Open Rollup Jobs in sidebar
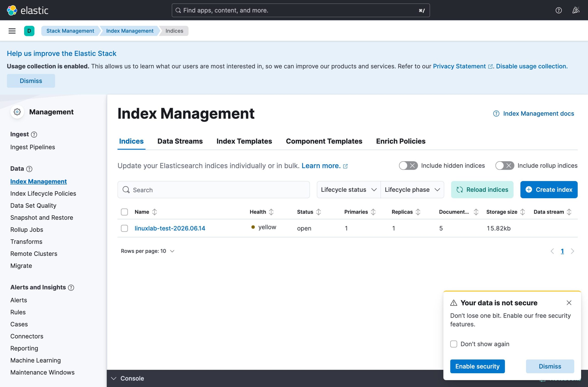This screenshot has width=588, height=387. (x=27, y=230)
